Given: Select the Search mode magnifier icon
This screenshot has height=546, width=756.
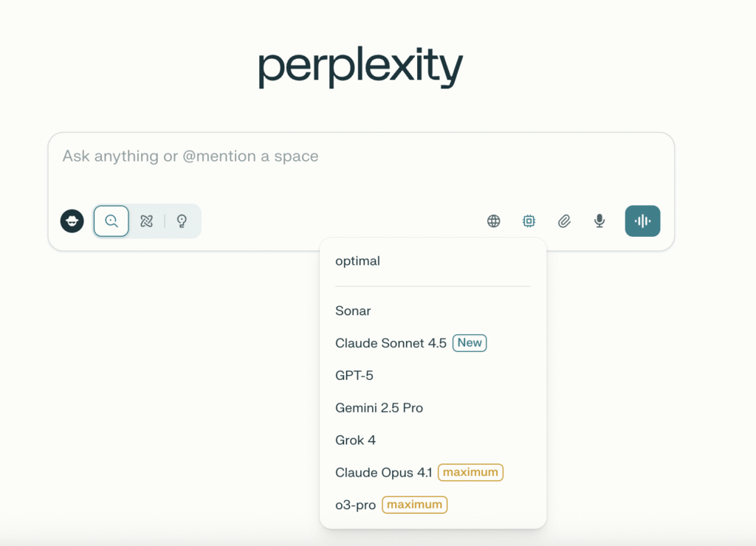Looking at the screenshot, I should pyautogui.click(x=111, y=221).
